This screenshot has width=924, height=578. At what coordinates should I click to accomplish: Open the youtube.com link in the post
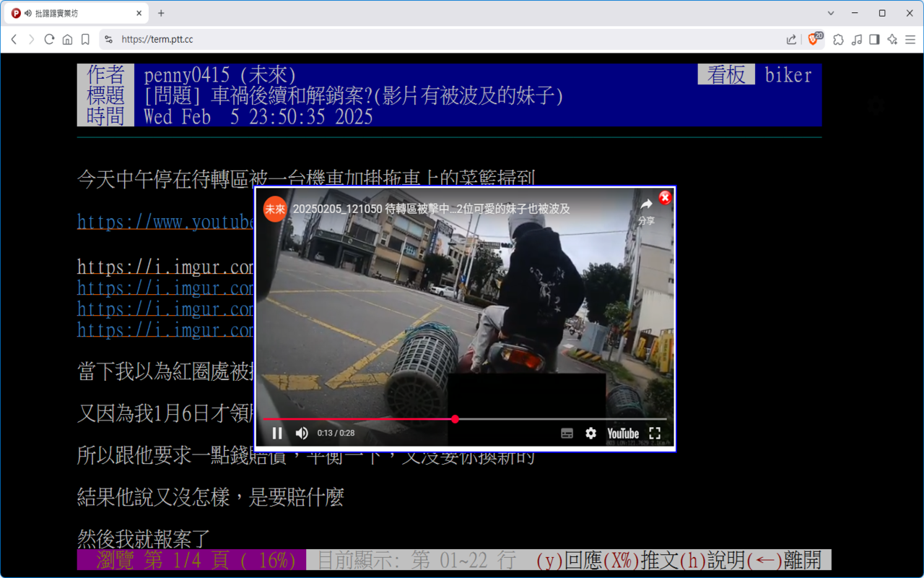point(165,222)
